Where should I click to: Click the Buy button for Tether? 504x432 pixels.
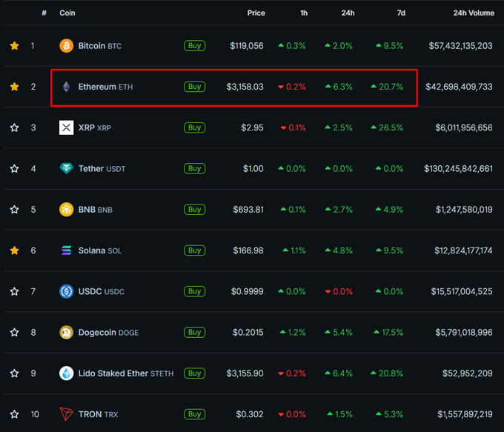point(194,168)
